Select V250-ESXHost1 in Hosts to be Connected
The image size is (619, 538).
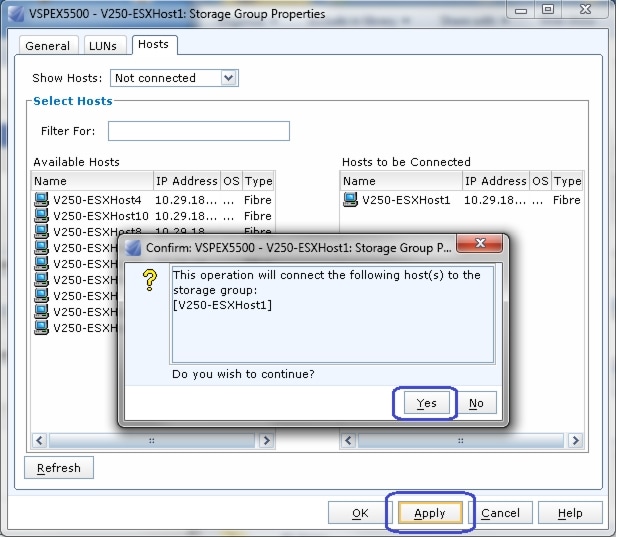[x=463, y=201]
